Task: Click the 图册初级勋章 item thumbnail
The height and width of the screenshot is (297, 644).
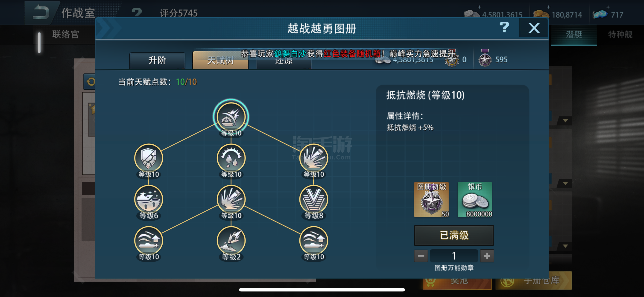Action: (431, 200)
